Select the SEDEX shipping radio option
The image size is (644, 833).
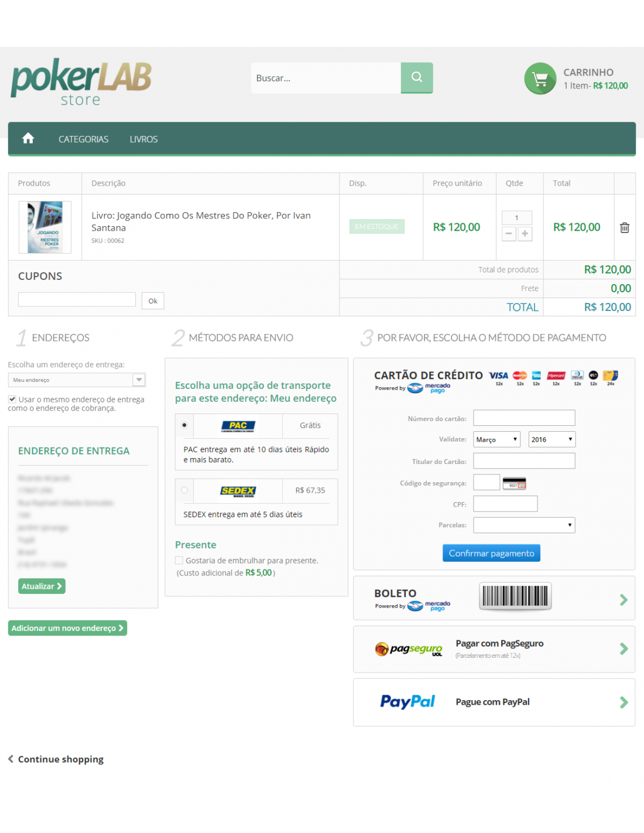[184, 490]
